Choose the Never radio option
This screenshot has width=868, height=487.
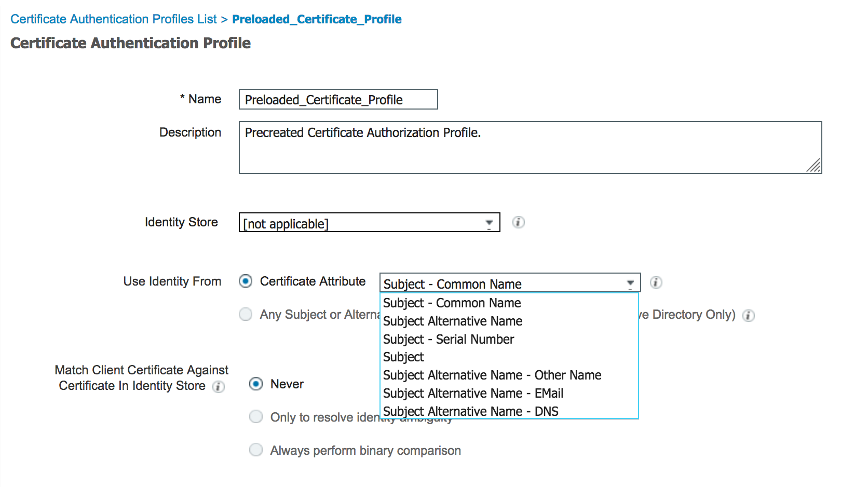pos(256,384)
